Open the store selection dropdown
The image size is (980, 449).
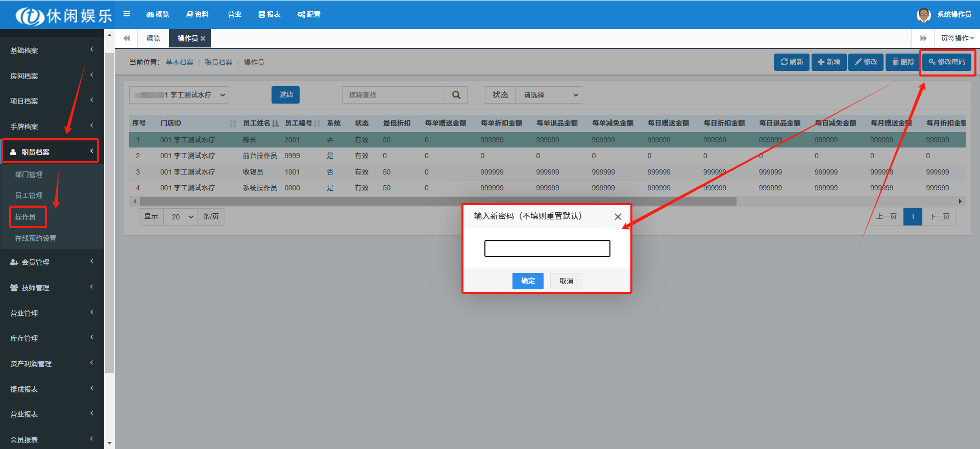tap(179, 95)
